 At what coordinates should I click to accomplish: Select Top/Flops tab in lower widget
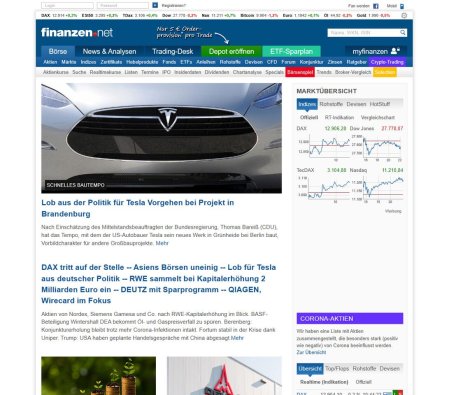(x=337, y=369)
